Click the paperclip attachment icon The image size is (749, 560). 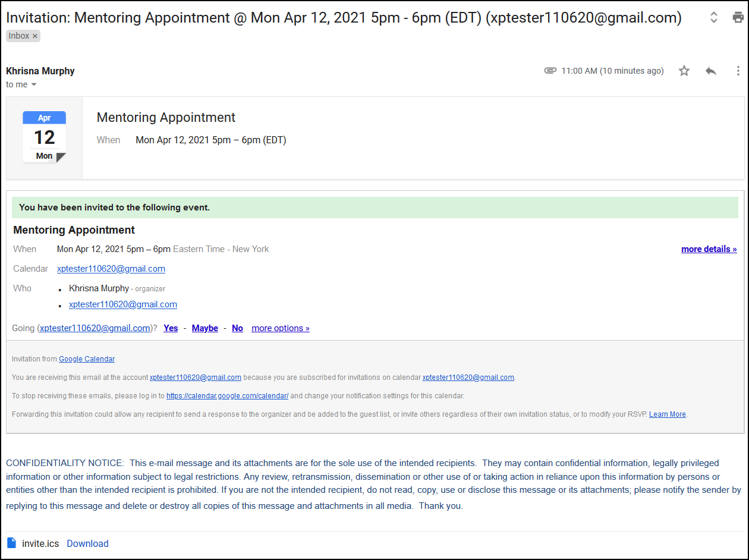click(550, 71)
